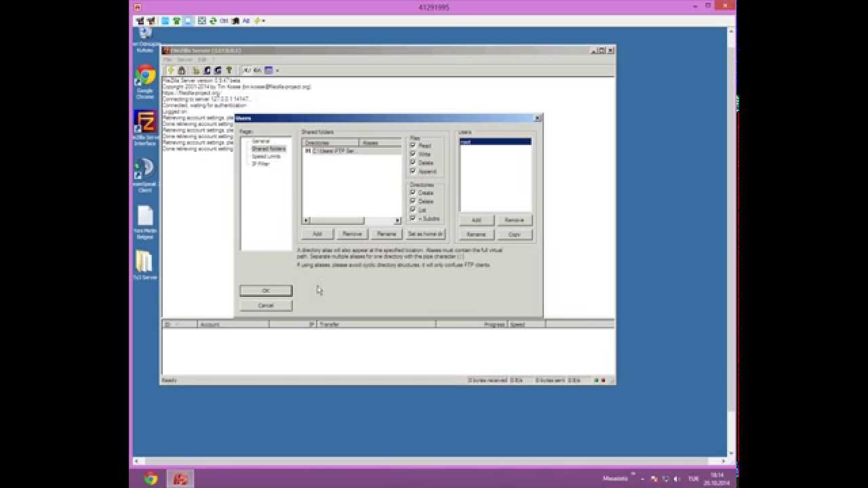Toggle the Write files checkbox

coord(412,155)
